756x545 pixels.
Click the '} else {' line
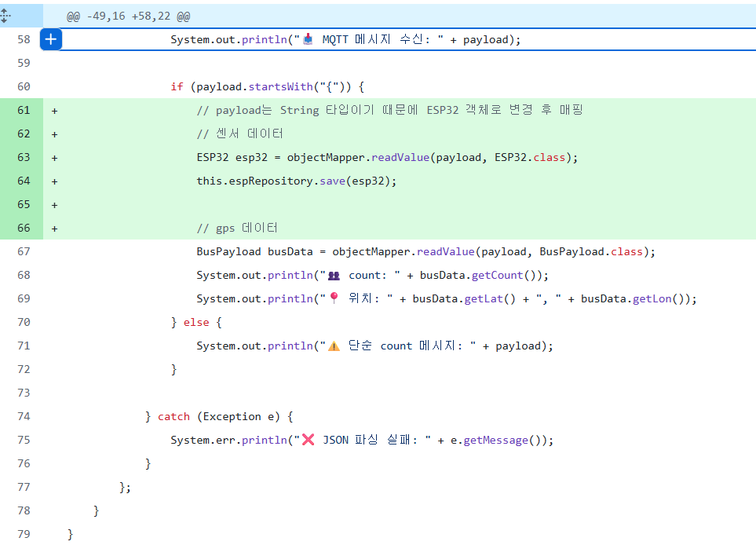196,322
